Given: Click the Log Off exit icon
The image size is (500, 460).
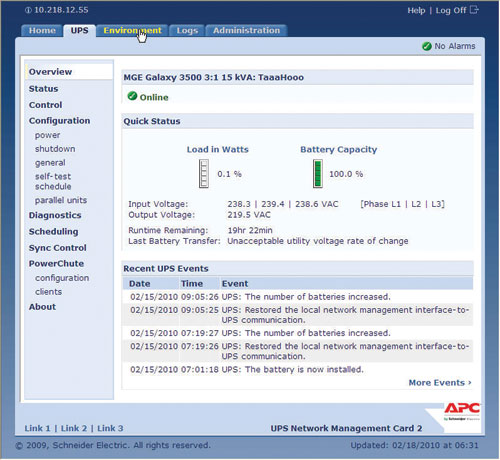Looking at the screenshot, I should click(474, 10).
